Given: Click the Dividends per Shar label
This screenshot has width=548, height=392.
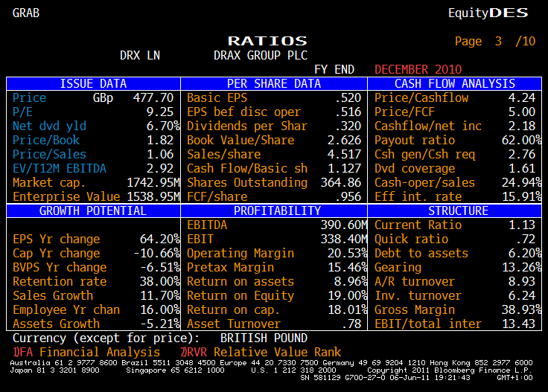Looking at the screenshot, I should (247, 126).
